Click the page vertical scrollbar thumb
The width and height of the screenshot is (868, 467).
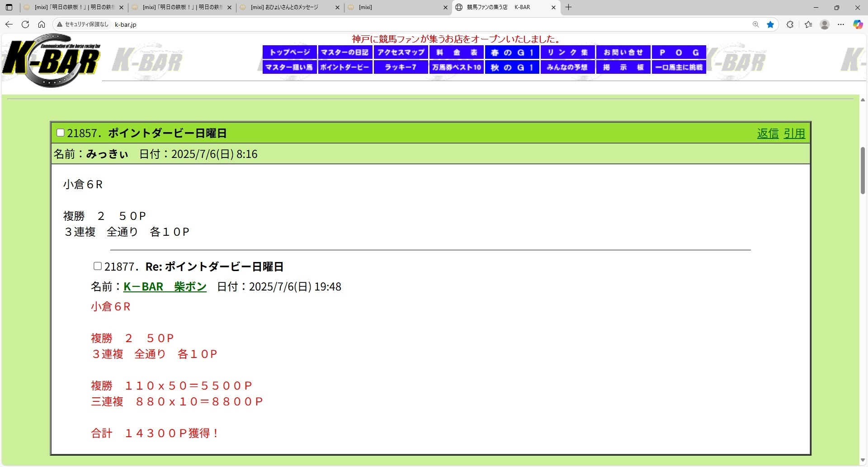click(863, 171)
